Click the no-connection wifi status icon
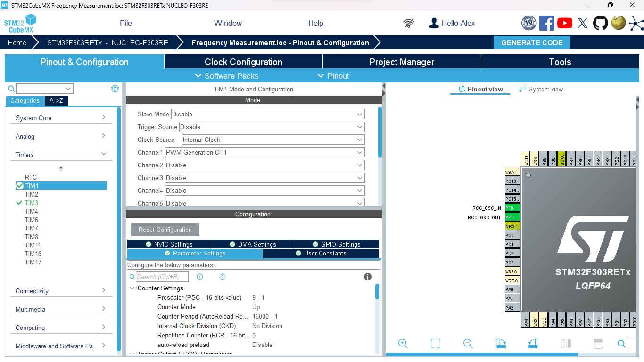 pos(409,23)
